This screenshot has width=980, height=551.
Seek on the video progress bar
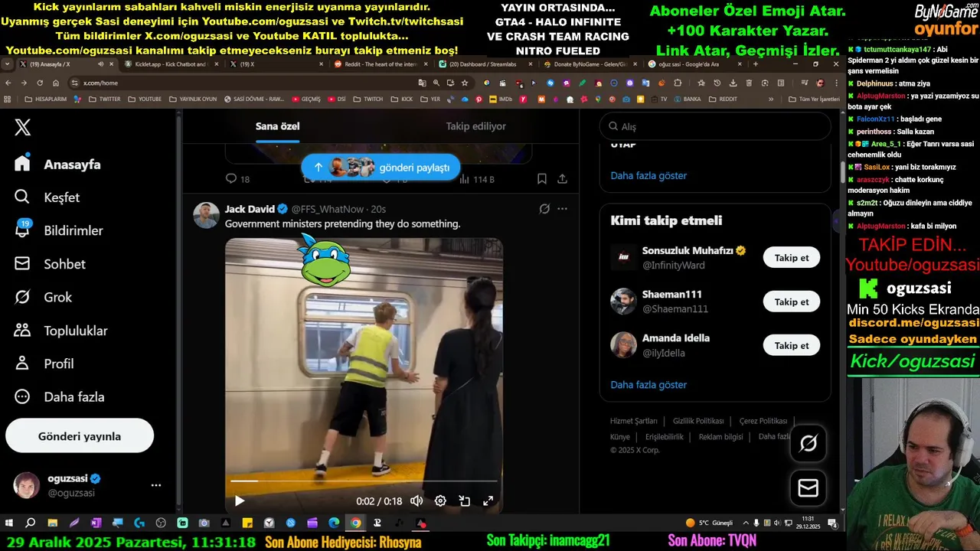pyautogui.click(x=364, y=481)
